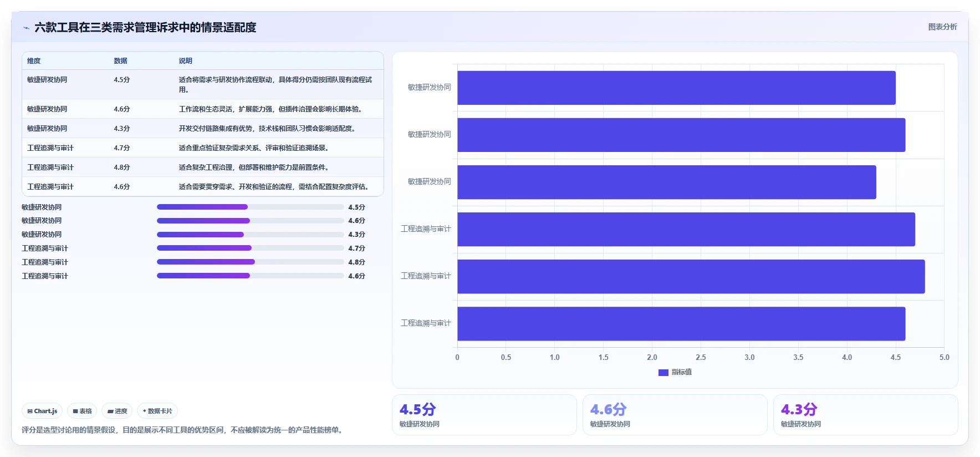Click the 4.5分 value beside the progress bar

tap(356, 207)
